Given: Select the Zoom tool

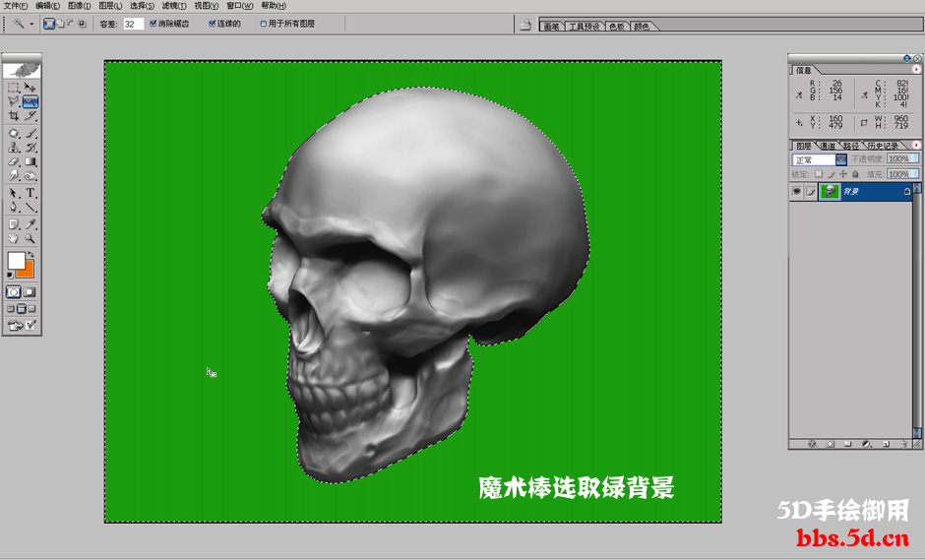Looking at the screenshot, I should click(x=31, y=238).
